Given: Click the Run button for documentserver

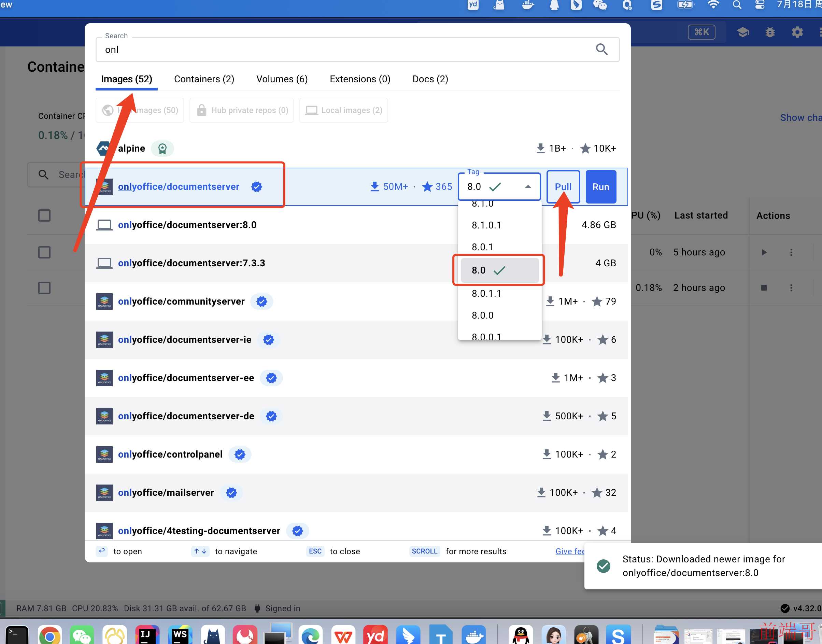Looking at the screenshot, I should tap(600, 187).
